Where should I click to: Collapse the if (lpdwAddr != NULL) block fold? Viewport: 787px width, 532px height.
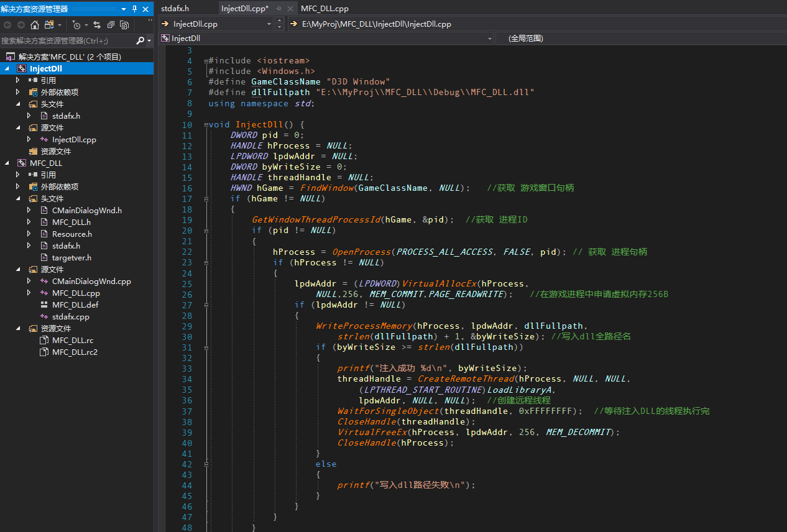(206, 305)
